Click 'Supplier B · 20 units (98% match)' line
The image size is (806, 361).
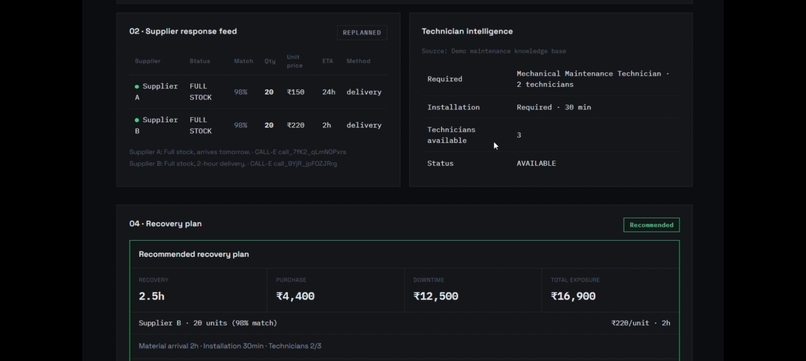click(x=208, y=323)
